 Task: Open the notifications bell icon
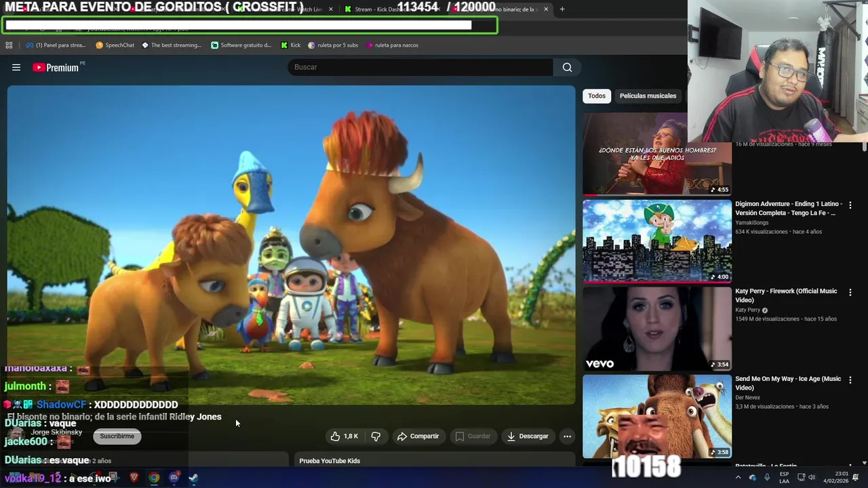point(856,478)
